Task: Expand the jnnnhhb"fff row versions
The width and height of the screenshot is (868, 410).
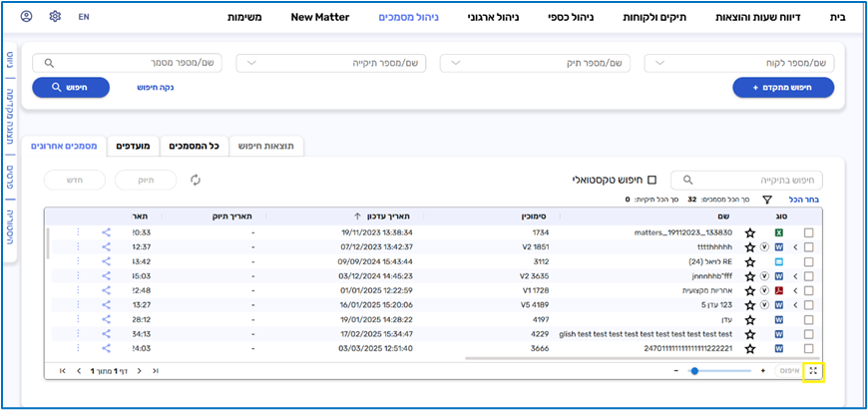Action: pos(795,276)
